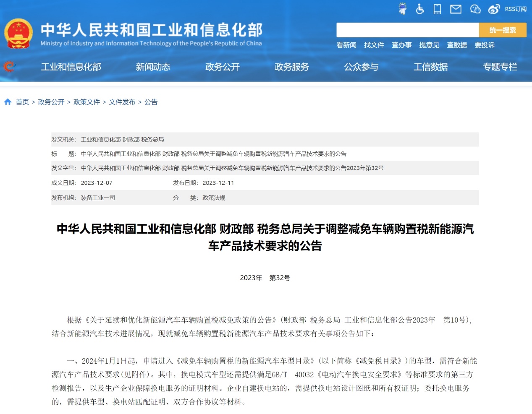532x414 pixels.
Task: Open the 要投诉 quick link
Action: pyautogui.click(x=485, y=45)
